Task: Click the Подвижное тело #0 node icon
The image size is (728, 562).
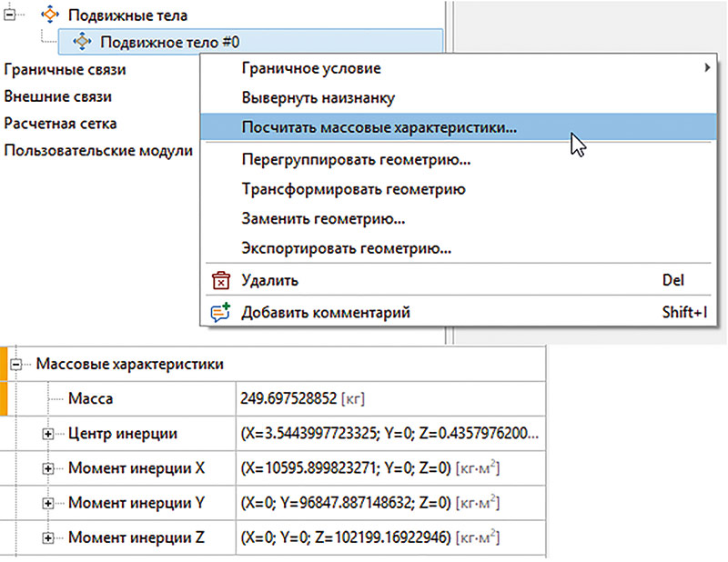Action: coord(82,42)
